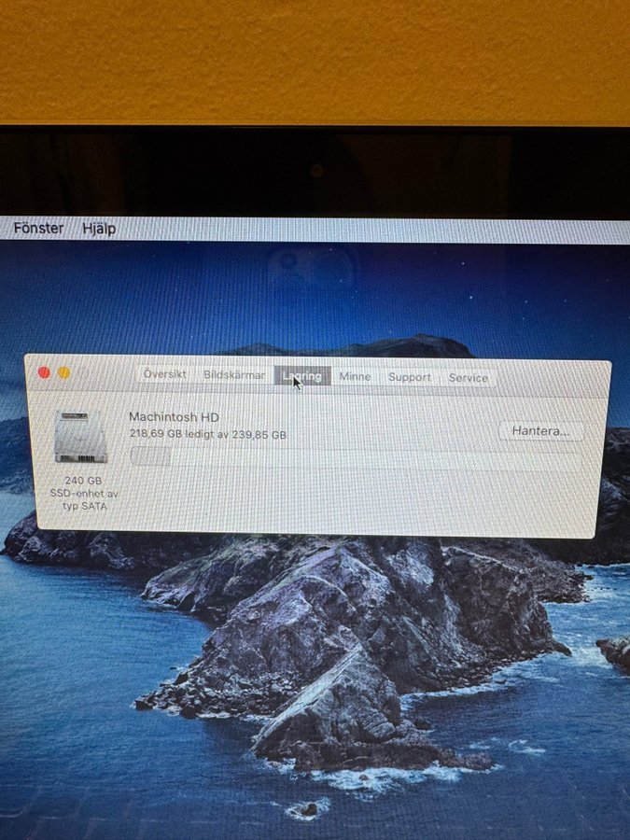The height and width of the screenshot is (840, 630).
Task: Select the Lagring tab
Action: coord(302,376)
